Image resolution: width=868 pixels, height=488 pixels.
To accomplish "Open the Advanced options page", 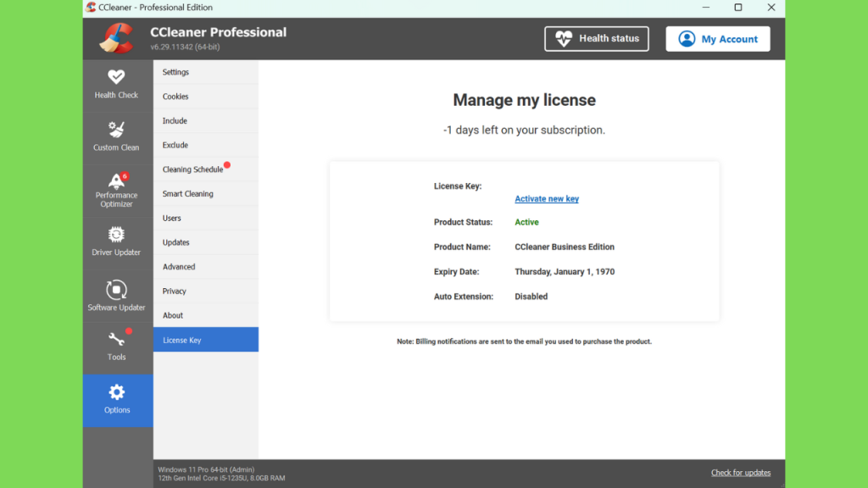I will coord(206,267).
